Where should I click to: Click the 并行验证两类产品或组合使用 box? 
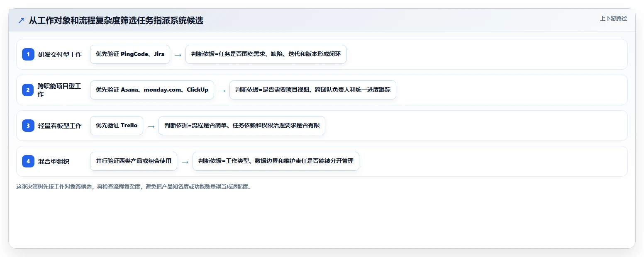134,161
